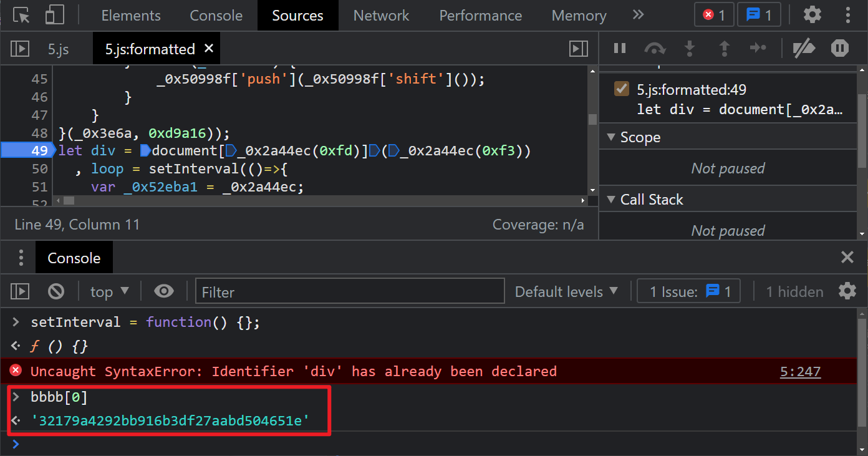Open the Elements tab
Screen dimensions: 868x456
(x=131, y=16)
